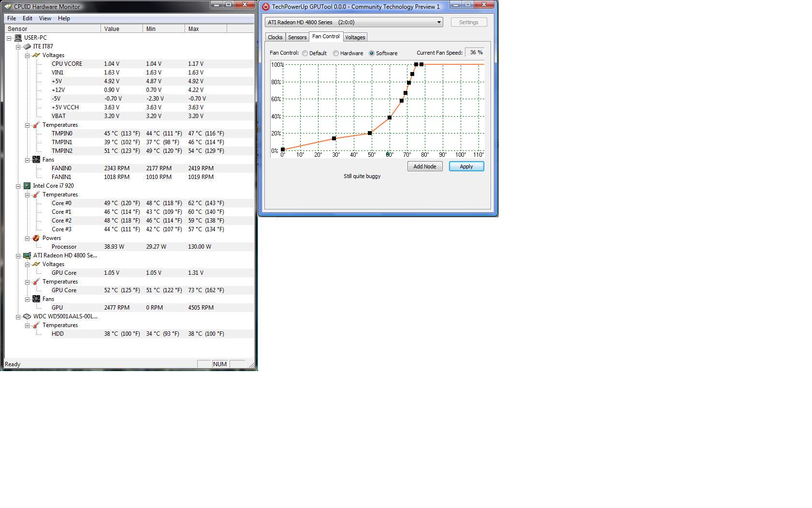Click the WDC hard drive icon
812x508 pixels.
coord(27,316)
